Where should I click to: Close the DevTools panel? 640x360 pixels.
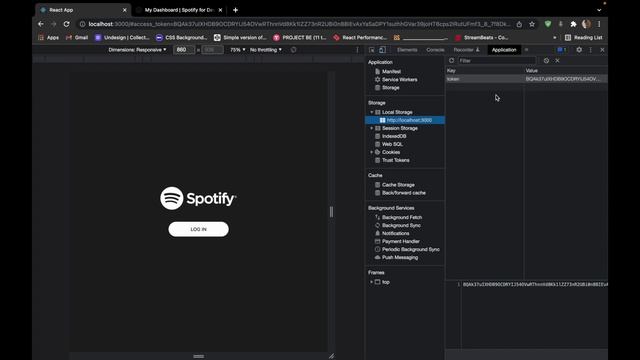602,50
